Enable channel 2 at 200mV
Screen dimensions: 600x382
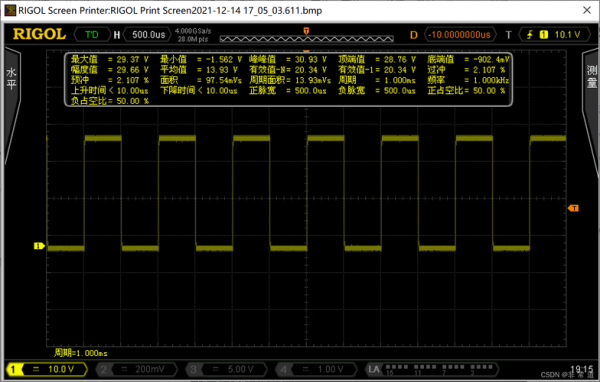(137, 369)
